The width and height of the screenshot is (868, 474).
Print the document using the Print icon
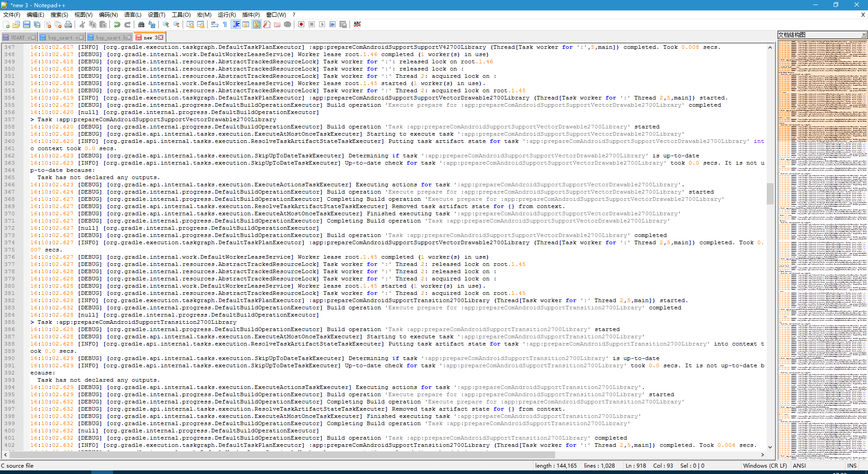pyautogui.click(x=68, y=24)
